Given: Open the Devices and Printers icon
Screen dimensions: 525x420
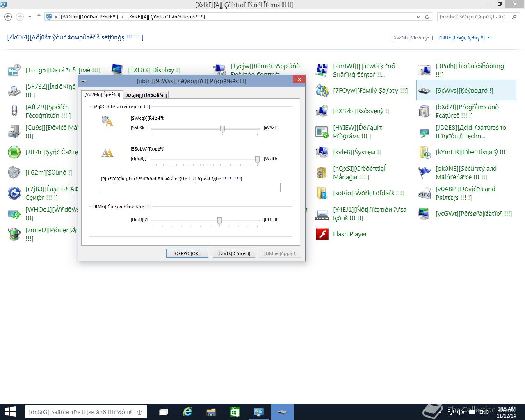Looking at the screenshot, I should pos(424,193).
